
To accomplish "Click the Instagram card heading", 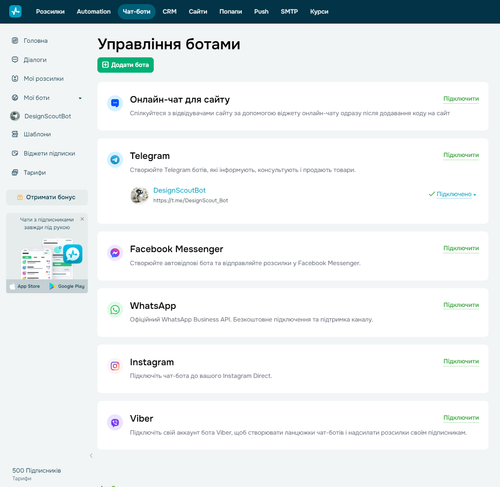I will coord(152,362).
